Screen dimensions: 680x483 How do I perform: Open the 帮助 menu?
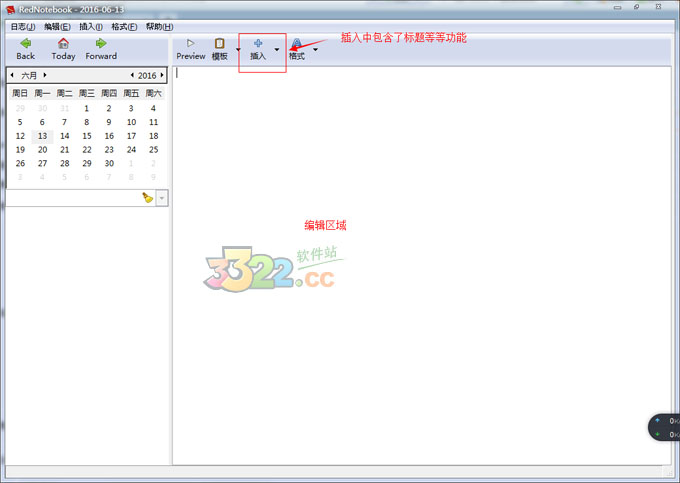point(159,26)
